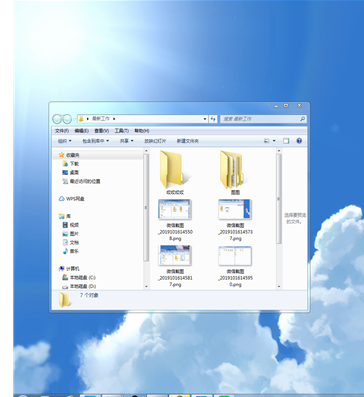This screenshot has height=397, width=364.
Task: Click the navigation pane scrollbar thumb
Action: [x=146, y=207]
